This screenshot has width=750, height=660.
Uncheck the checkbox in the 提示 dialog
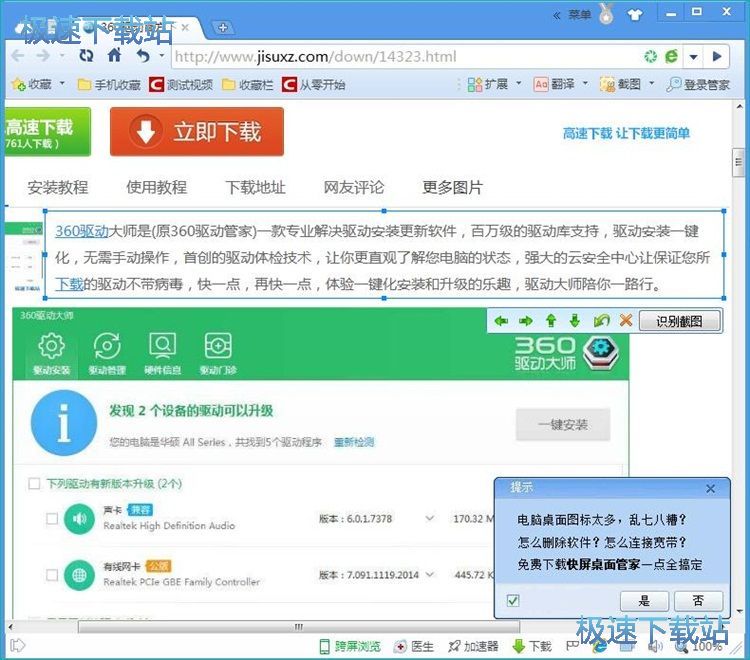click(x=513, y=600)
